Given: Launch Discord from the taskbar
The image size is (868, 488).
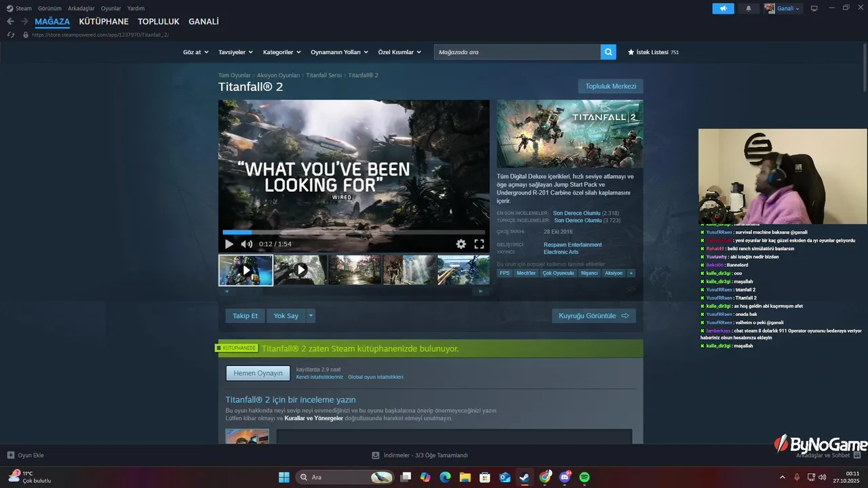Looking at the screenshot, I should coord(565,477).
